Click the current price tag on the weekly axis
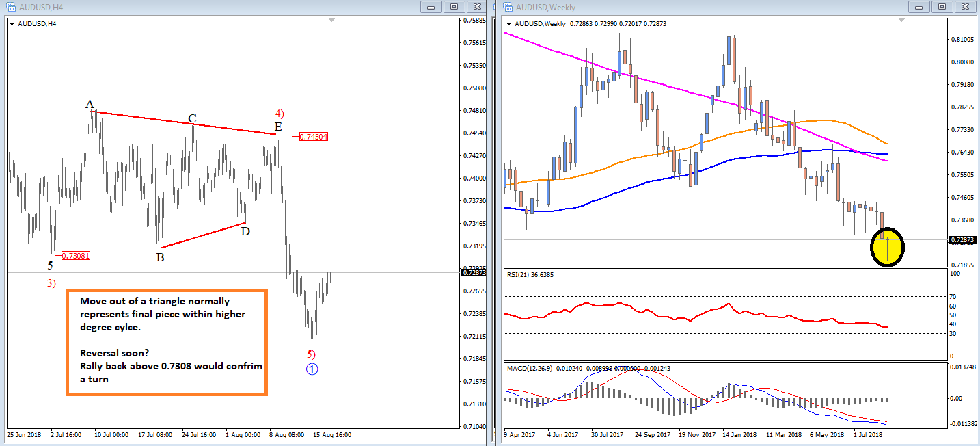 tap(963, 240)
